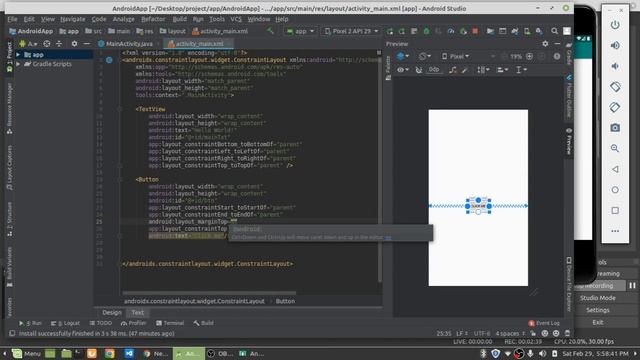Open SDK Manager from the toolbar
The image size is (640, 360).
pos(539,31)
